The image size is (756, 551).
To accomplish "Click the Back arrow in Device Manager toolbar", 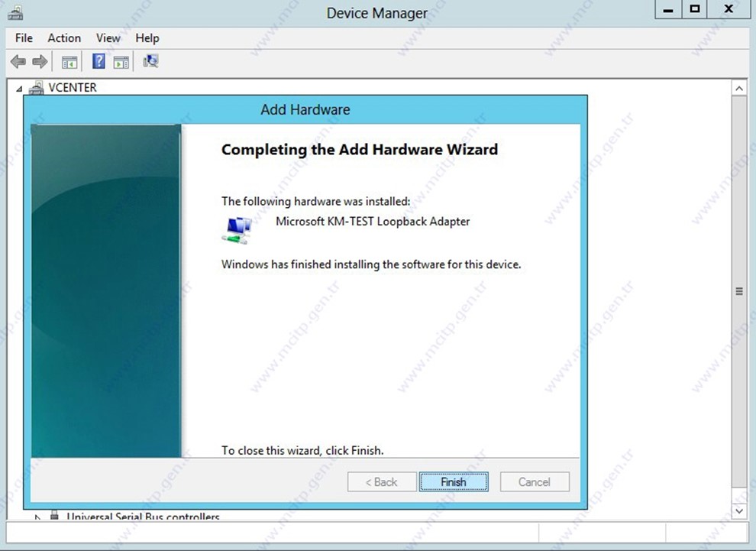I will (18, 61).
